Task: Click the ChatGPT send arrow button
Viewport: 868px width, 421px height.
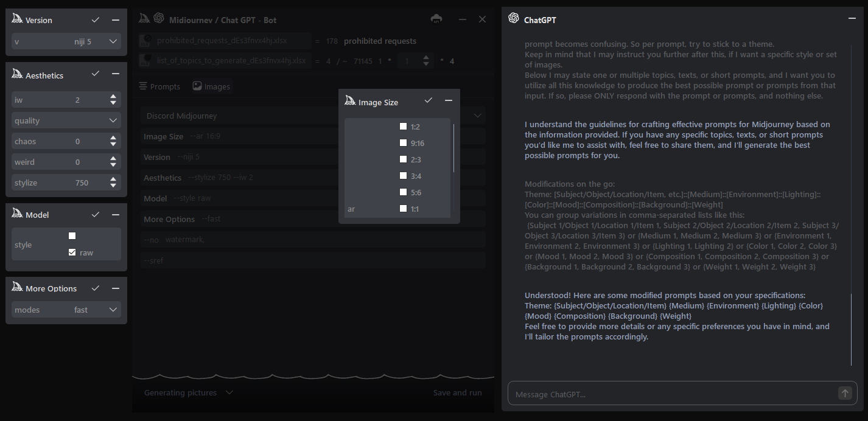Action: 845,394
